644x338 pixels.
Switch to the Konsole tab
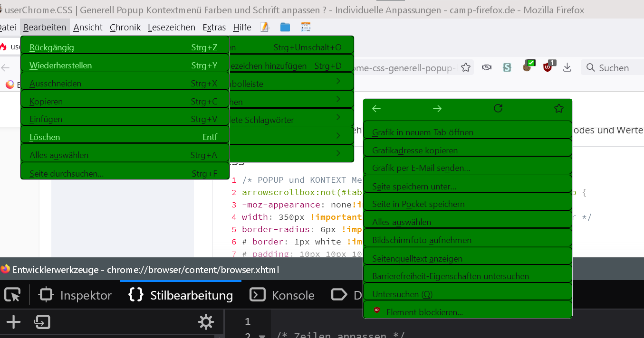click(x=282, y=295)
